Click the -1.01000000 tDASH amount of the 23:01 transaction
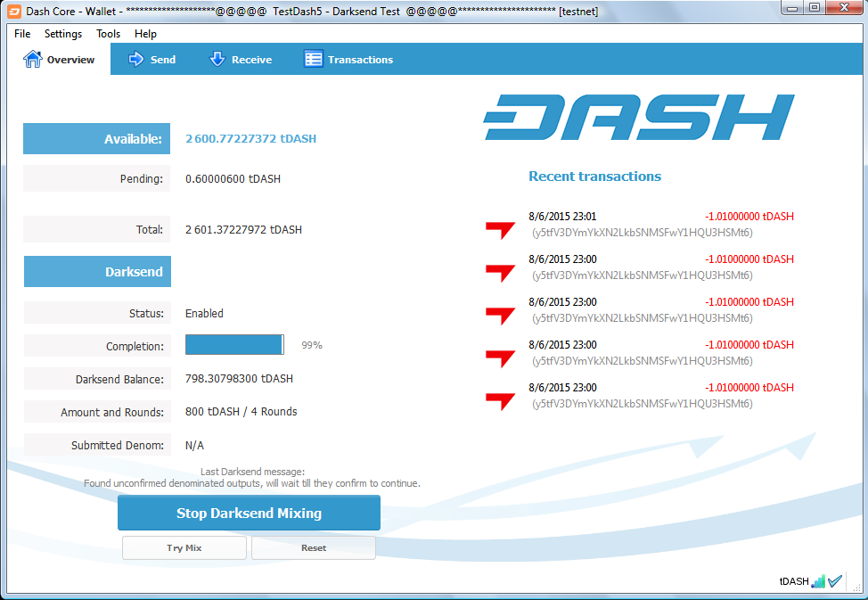This screenshot has width=868, height=600. (749, 217)
